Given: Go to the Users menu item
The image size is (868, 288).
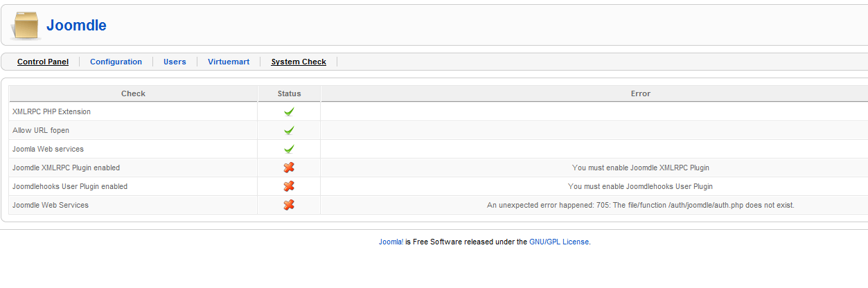Looking at the screenshot, I should coord(175,62).
